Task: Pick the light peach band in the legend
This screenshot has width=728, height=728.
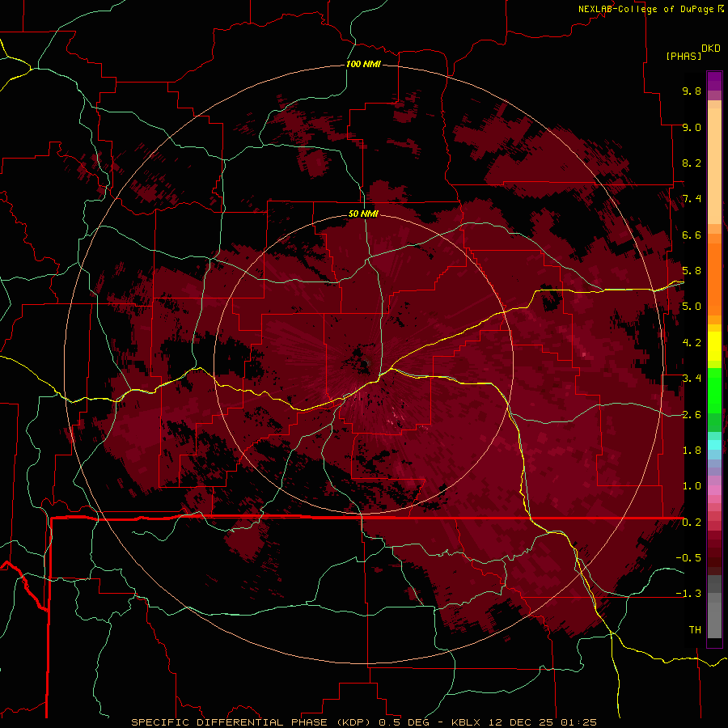Action: (714, 166)
